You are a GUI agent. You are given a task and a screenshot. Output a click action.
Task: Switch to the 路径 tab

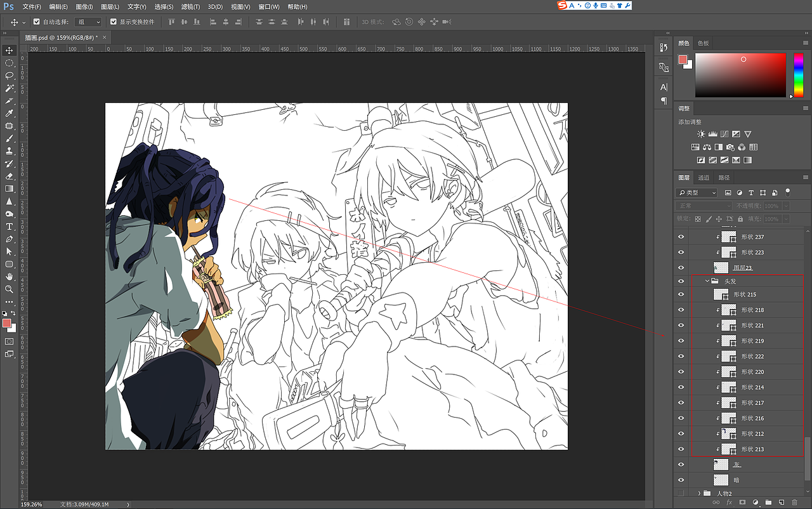click(724, 178)
